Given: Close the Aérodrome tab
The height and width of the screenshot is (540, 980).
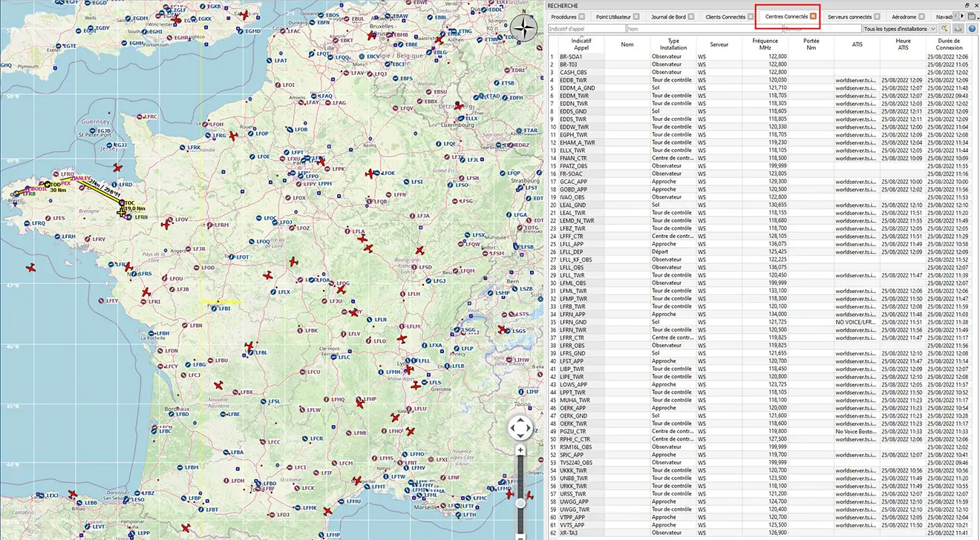Looking at the screenshot, I should 923,16.
